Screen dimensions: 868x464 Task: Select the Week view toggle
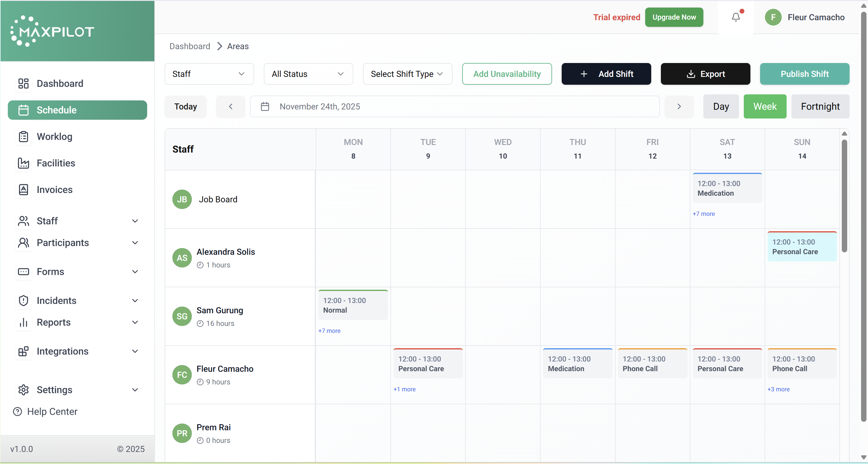click(x=765, y=106)
